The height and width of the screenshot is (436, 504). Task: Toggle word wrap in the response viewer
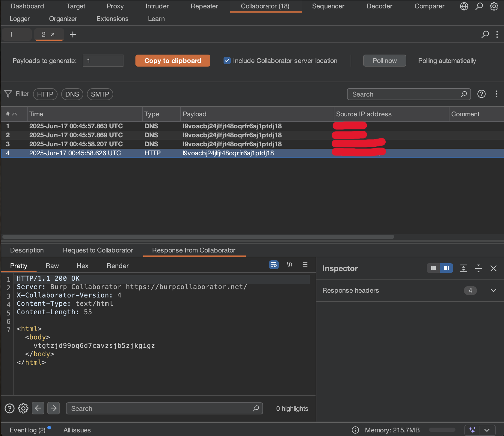pyautogui.click(x=274, y=264)
